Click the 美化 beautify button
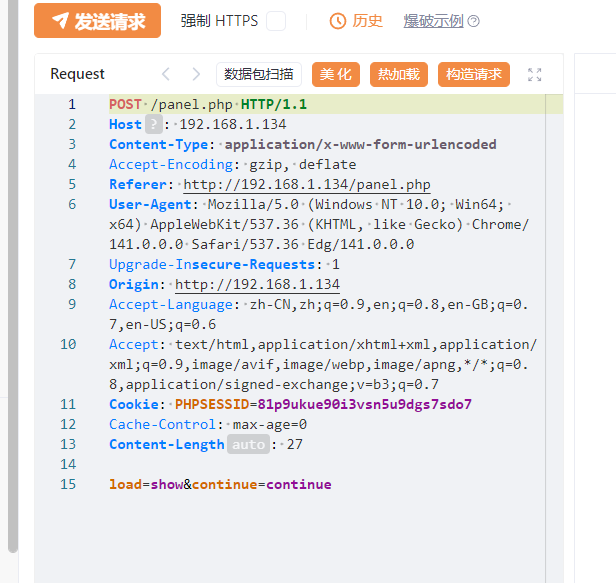Screen dimensions: 616x583 coord(336,74)
